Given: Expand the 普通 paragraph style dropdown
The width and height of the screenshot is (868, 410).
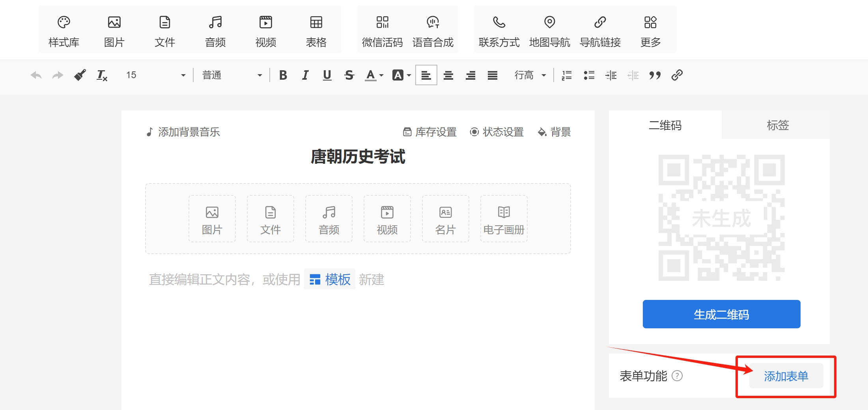Looking at the screenshot, I should (x=231, y=75).
